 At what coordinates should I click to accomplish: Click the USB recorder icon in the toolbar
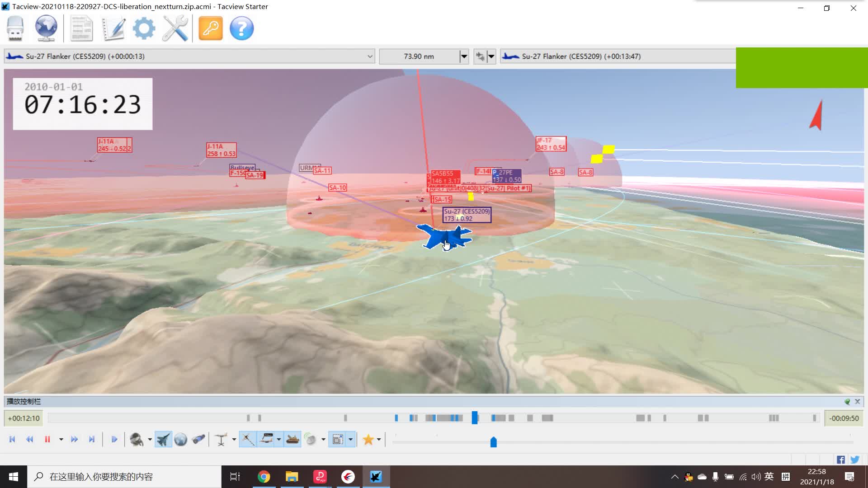click(x=15, y=28)
